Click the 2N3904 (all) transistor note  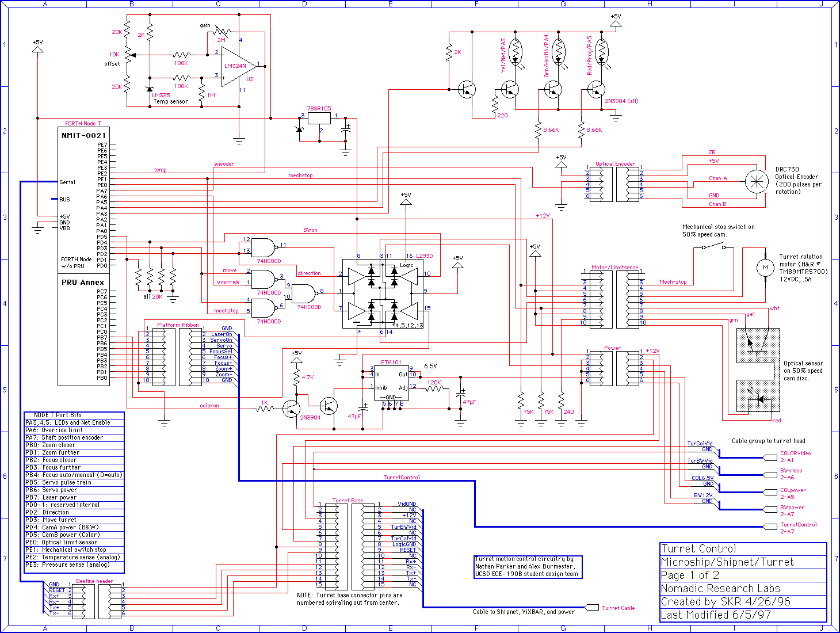pos(621,101)
